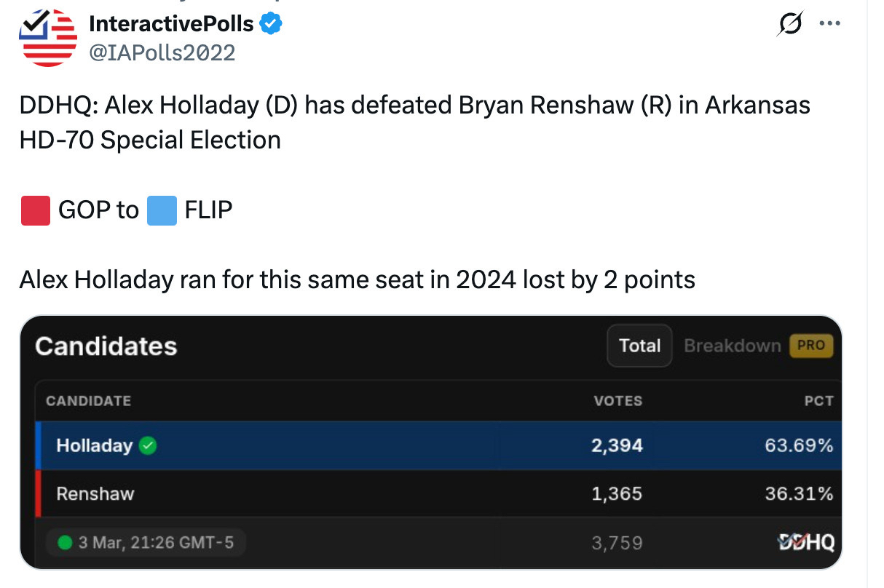Click the VOTES column header
The height and width of the screenshot is (588, 884).
[x=617, y=401]
